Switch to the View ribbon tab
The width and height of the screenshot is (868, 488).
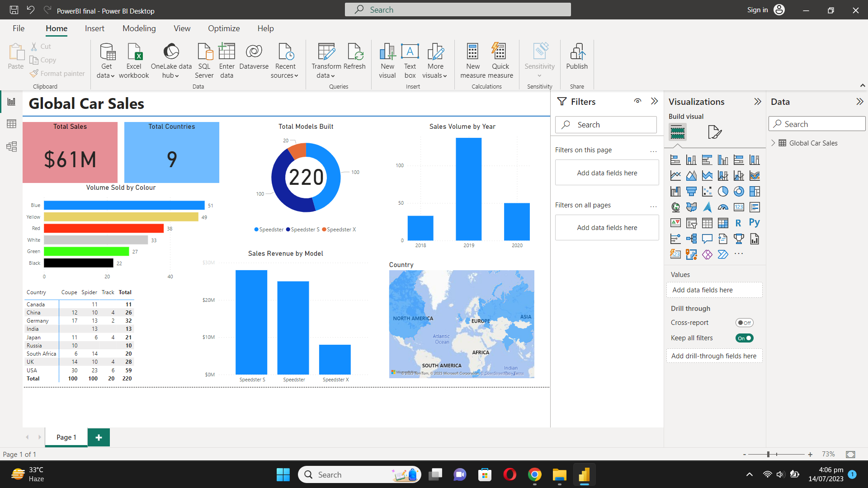(x=182, y=28)
